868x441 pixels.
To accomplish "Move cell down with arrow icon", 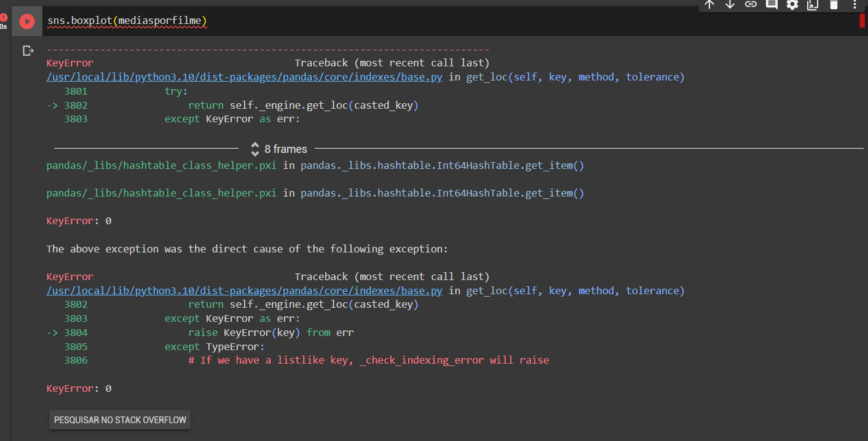I will point(730,5).
